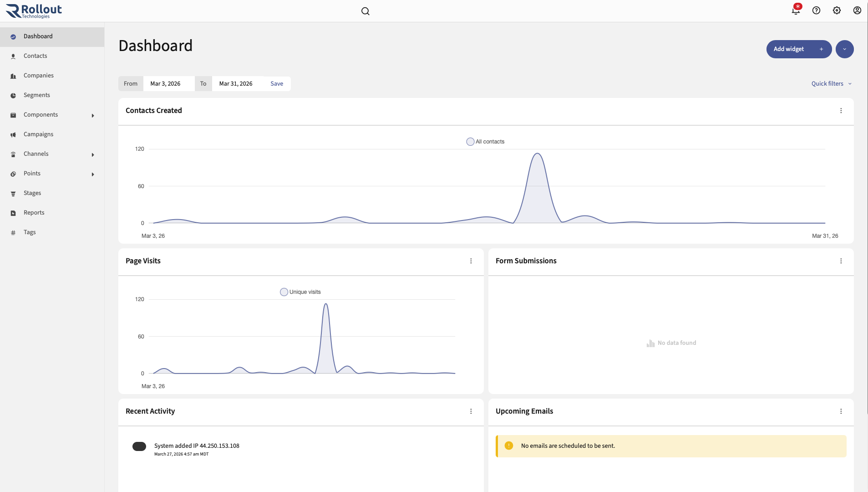The width and height of the screenshot is (868, 492).
Task: Select Dashboard in the sidebar menu
Action: 37,36
